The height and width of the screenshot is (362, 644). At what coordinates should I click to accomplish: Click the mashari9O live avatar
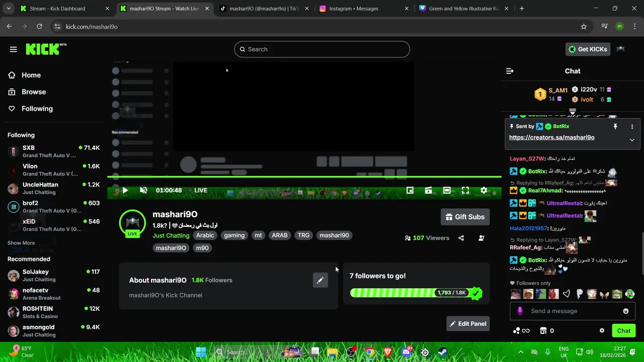132,223
